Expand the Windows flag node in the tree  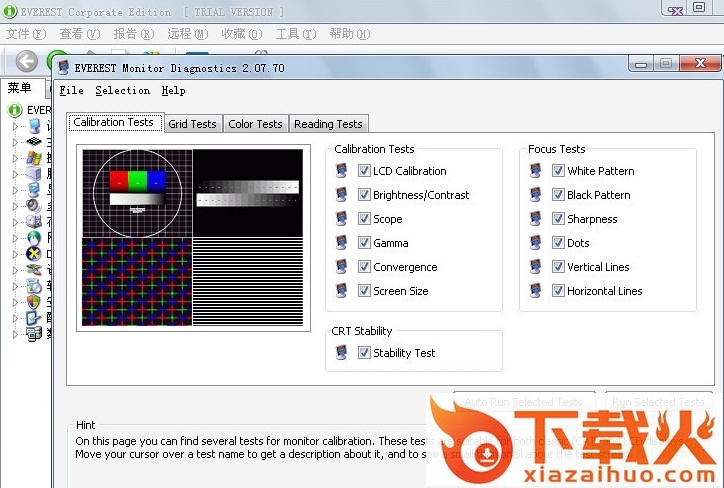15,158
